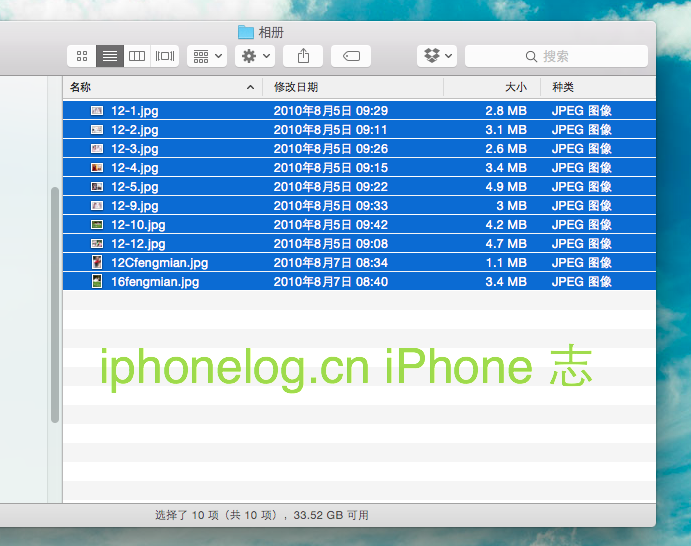Click the status bar selection summary text
Screen dimensions: 691x546
coord(262,515)
